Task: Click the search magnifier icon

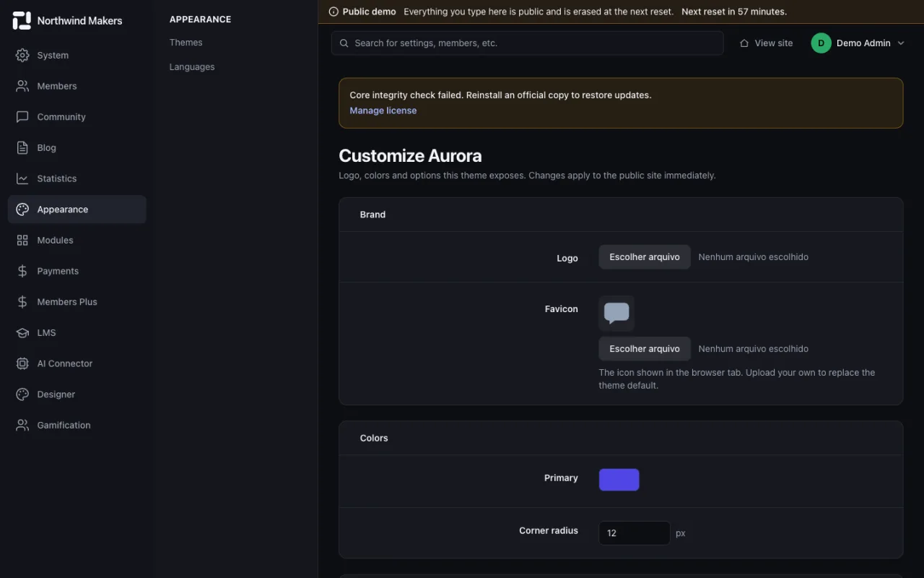Action: pyautogui.click(x=344, y=43)
